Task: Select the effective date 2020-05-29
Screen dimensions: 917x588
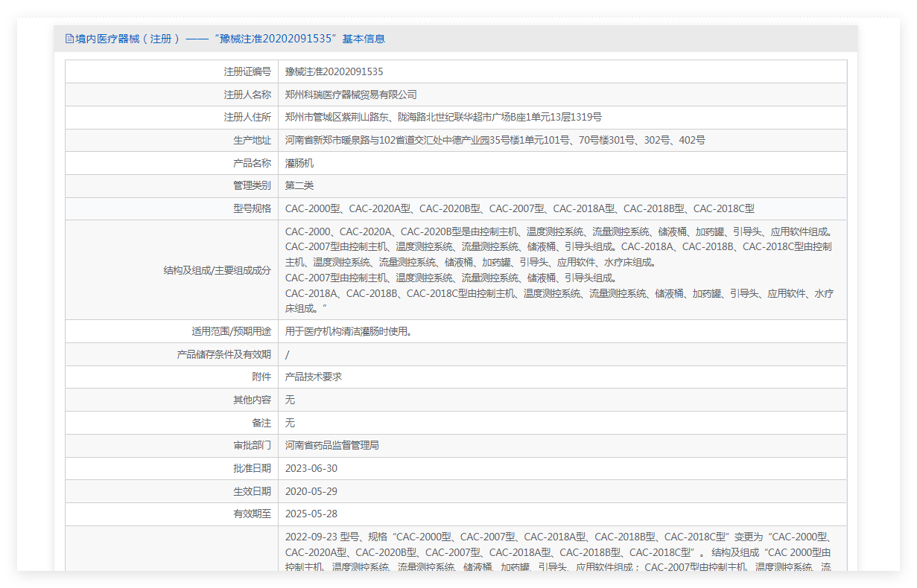Action: [311, 491]
